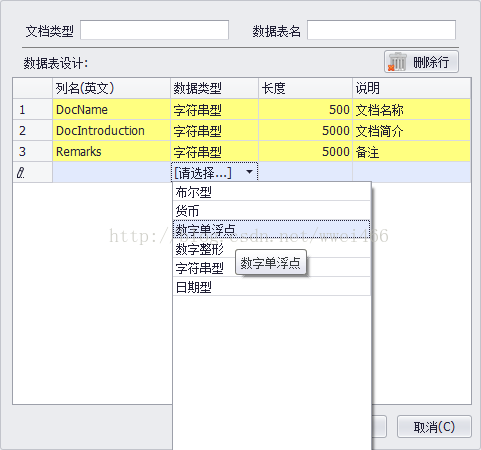This screenshot has height=450, width=481.
Task: Select 日期型 from the dropdown list
Action: 272,287
